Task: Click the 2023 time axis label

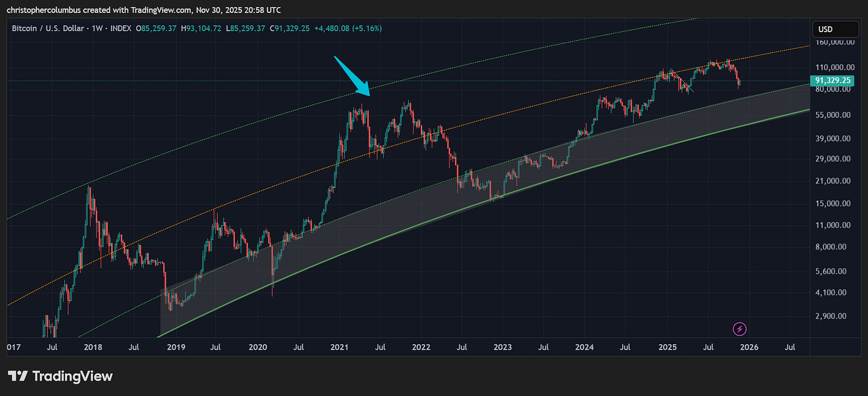Action: click(503, 347)
